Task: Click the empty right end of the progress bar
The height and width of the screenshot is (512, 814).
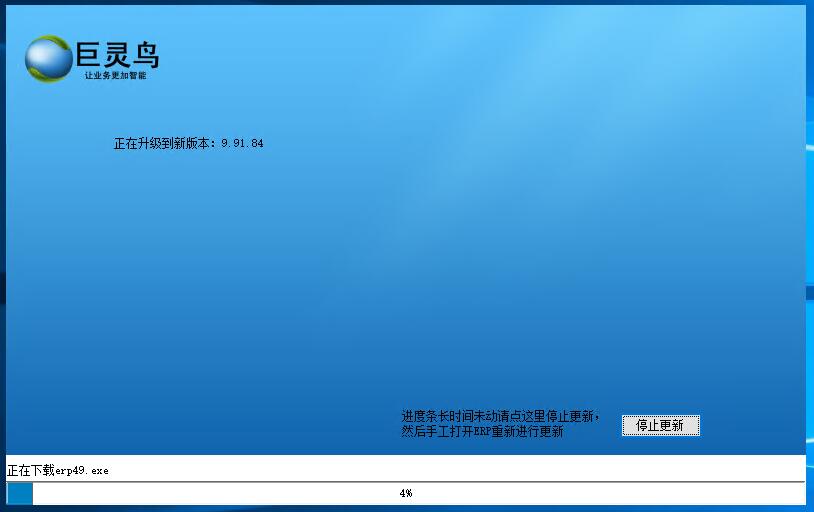Action: click(x=760, y=493)
